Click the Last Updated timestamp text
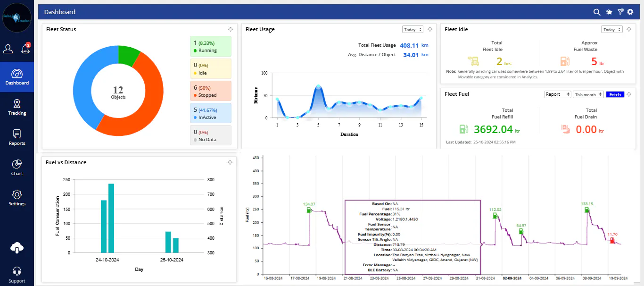 pos(481,142)
